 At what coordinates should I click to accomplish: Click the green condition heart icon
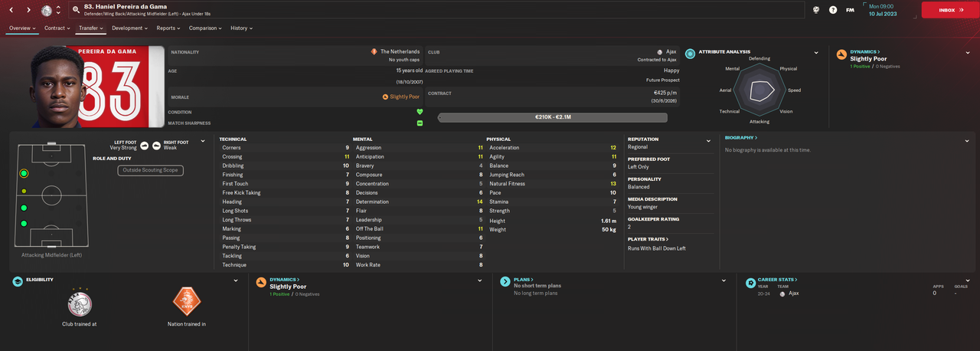(x=420, y=112)
